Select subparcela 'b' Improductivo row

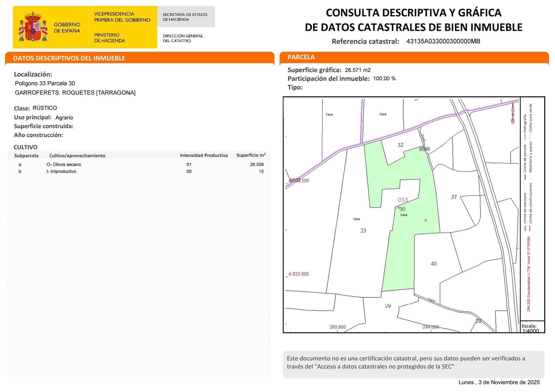click(x=139, y=172)
